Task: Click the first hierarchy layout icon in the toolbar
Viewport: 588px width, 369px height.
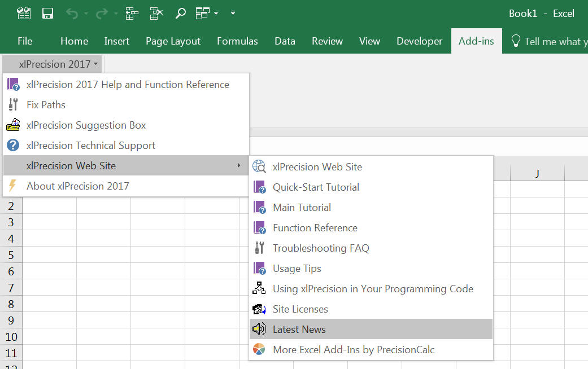Action: pyautogui.click(x=132, y=14)
